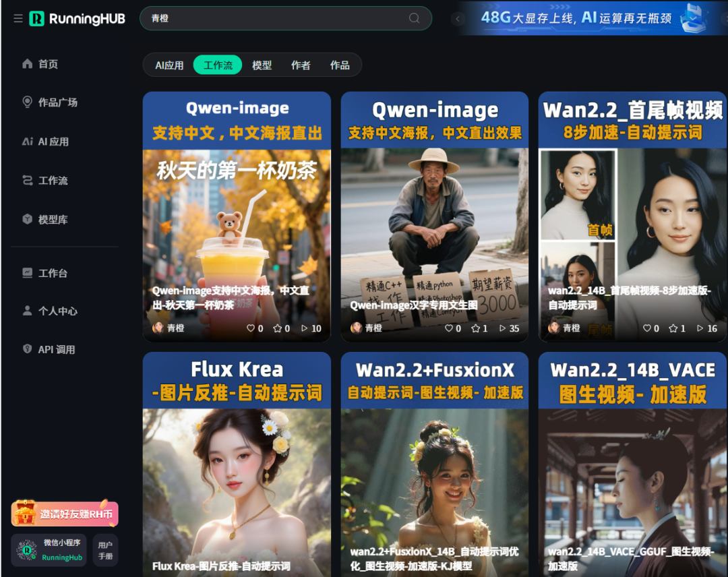The width and height of the screenshot is (728, 577).
Task: Like the 秋天第一杯奶茶 card with heart icon
Action: tap(251, 328)
